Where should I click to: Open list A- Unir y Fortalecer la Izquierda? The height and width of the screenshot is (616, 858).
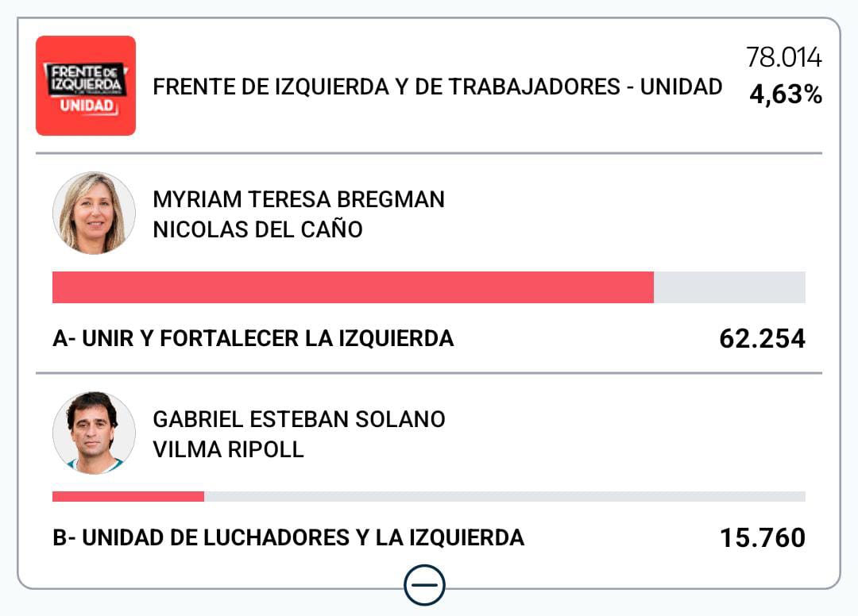pyautogui.click(x=253, y=339)
